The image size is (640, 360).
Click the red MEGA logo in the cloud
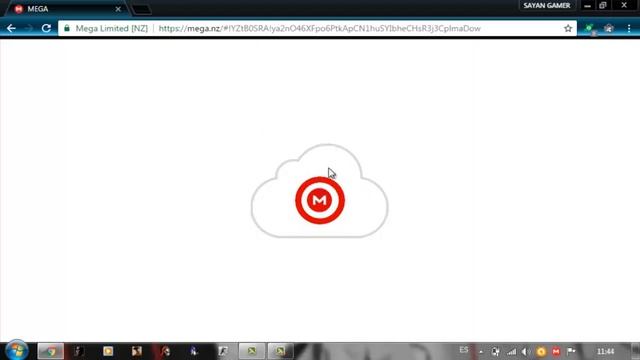[x=320, y=200]
